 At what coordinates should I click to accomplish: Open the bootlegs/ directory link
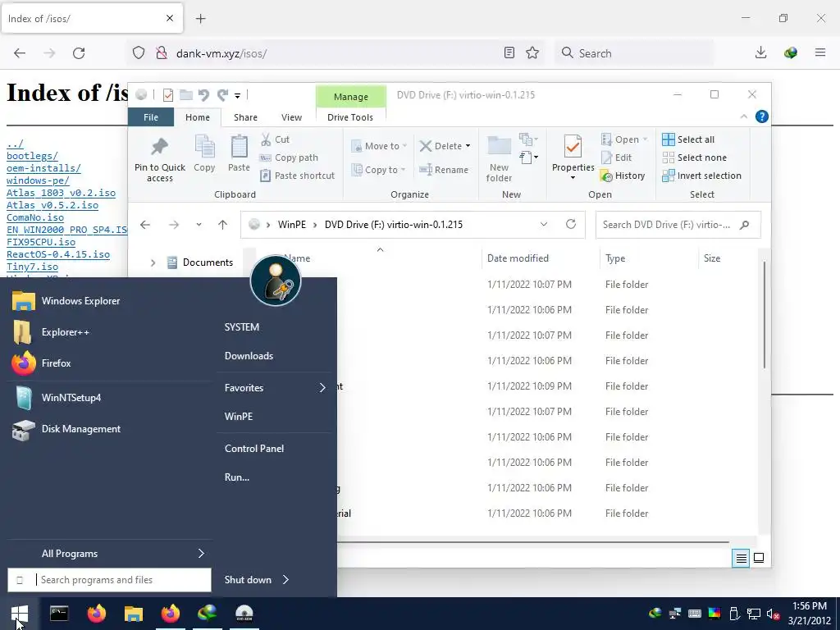pyautogui.click(x=32, y=156)
